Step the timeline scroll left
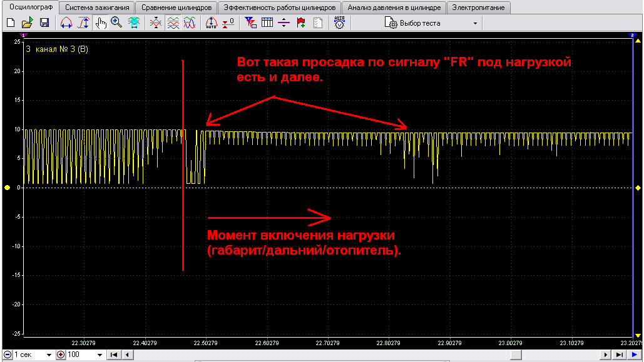Viewport: 644px width, 362px height. coord(127,354)
